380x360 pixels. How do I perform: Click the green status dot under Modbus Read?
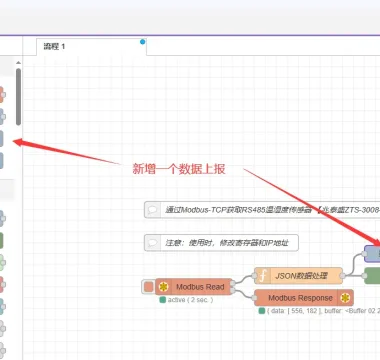pyautogui.click(x=163, y=300)
